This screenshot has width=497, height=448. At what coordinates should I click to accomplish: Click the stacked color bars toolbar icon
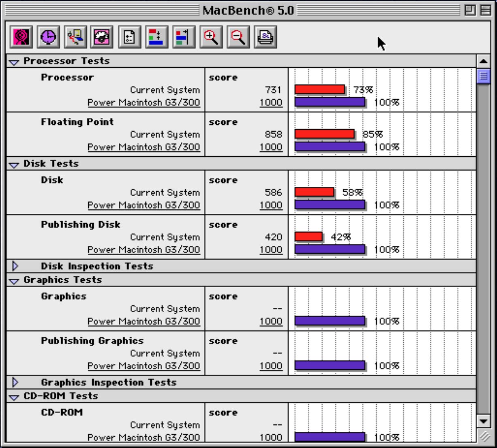coord(156,37)
